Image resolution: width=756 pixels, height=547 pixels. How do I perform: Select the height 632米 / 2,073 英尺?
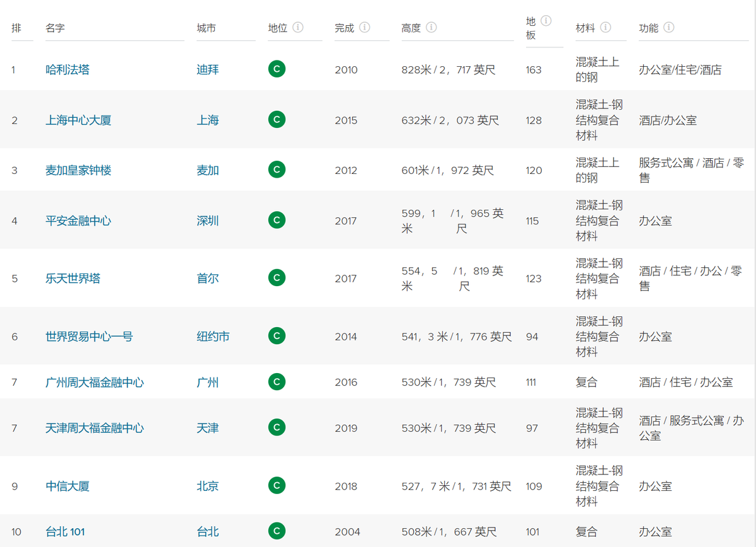[450, 120]
